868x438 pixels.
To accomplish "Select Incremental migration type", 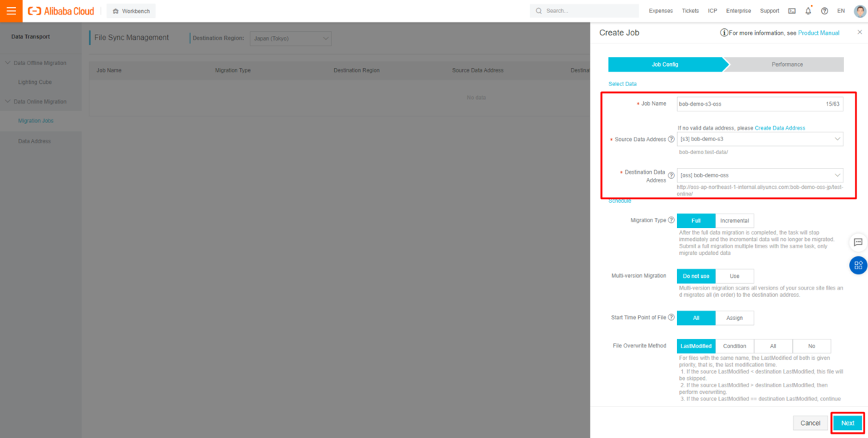I will pos(734,220).
